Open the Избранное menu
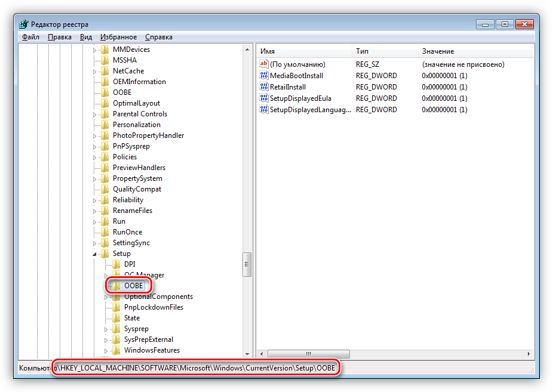Image resolution: width=553 pixels, height=392 pixels. click(x=118, y=37)
